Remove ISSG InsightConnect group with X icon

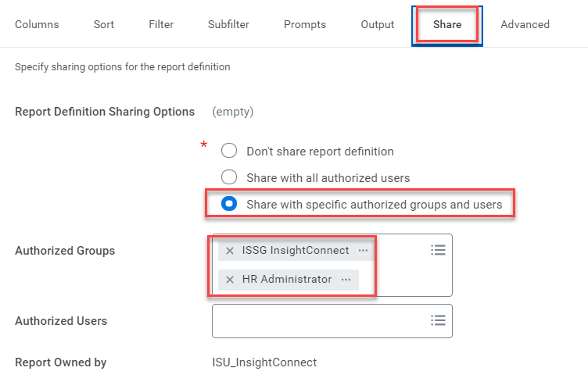pos(230,251)
